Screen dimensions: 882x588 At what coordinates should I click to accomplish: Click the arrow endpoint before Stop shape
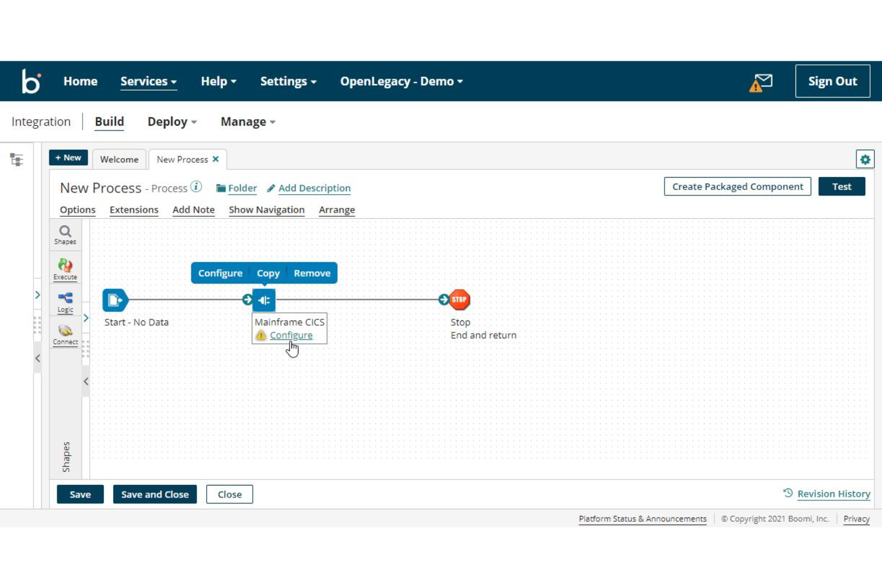point(443,300)
